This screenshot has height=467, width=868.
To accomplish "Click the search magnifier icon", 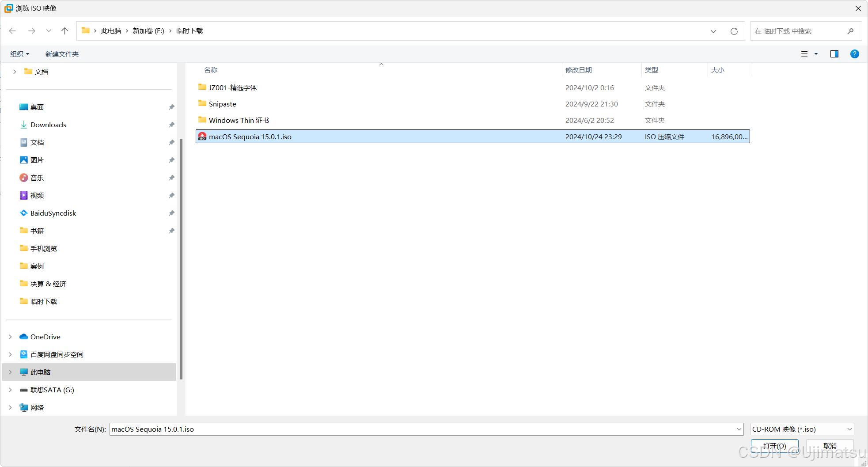I will pyautogui.click(x=850, y=31).
